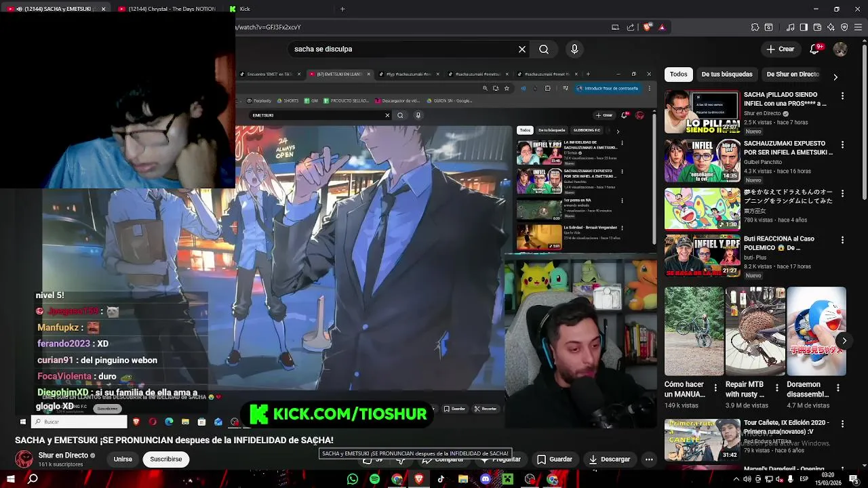
Task: Open more actions ellipsis below video
Action: [649, 459]
